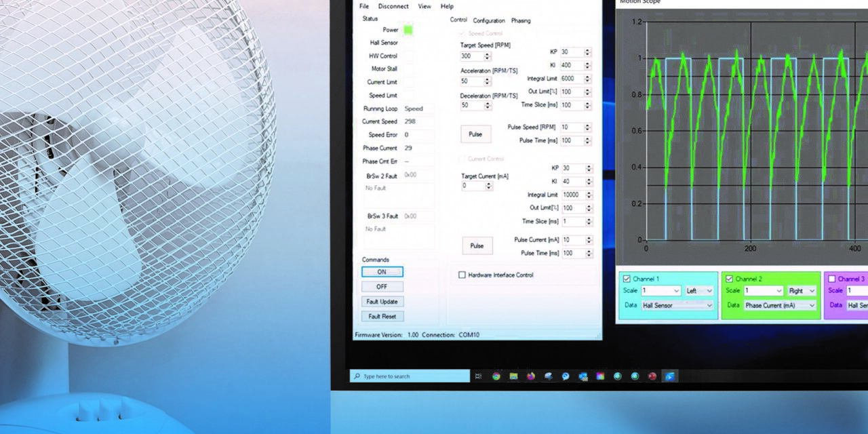Screen dimensions: 868x434
Task: Switch to the Phasing tab
Action: tap(521, 20)
